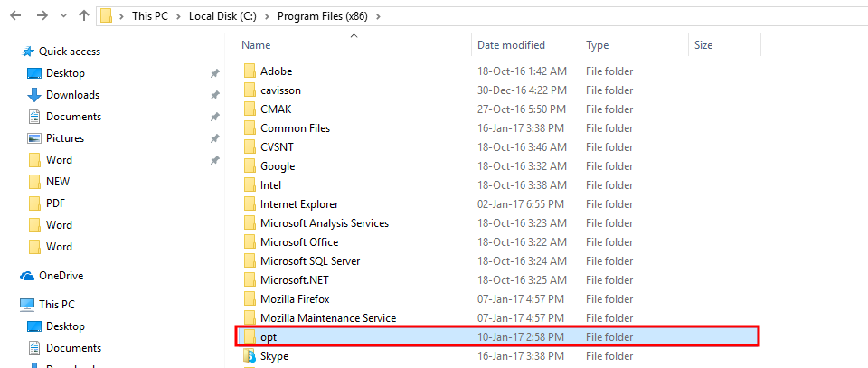This screenshot has width=868, height=368.
Task: Select This PC in navigation pane
Action: [56, 305]
